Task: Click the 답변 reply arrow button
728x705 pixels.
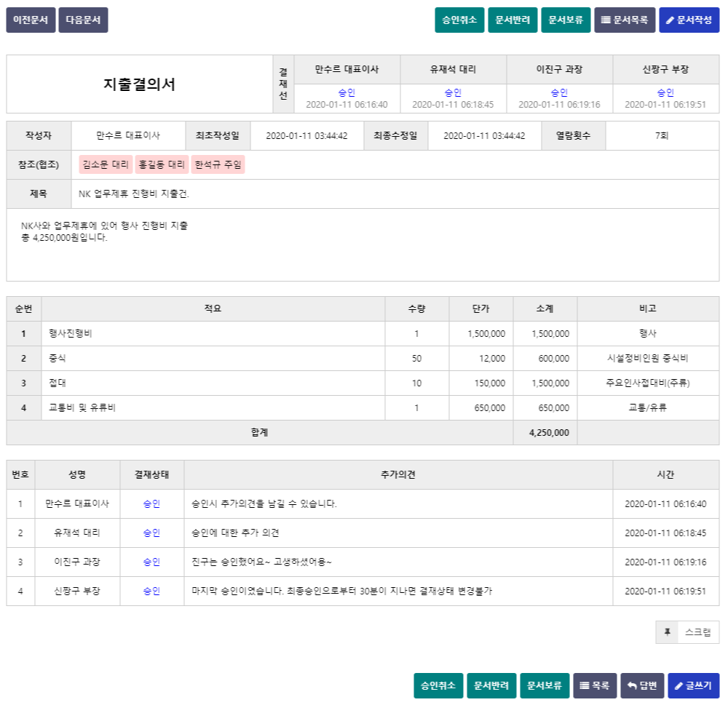Action: point(642,685)
